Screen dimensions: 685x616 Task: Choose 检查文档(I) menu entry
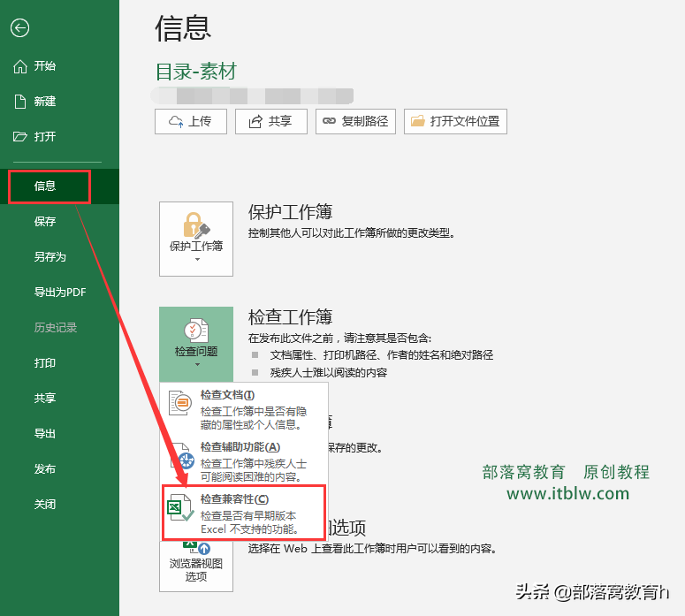pos(244,409)
